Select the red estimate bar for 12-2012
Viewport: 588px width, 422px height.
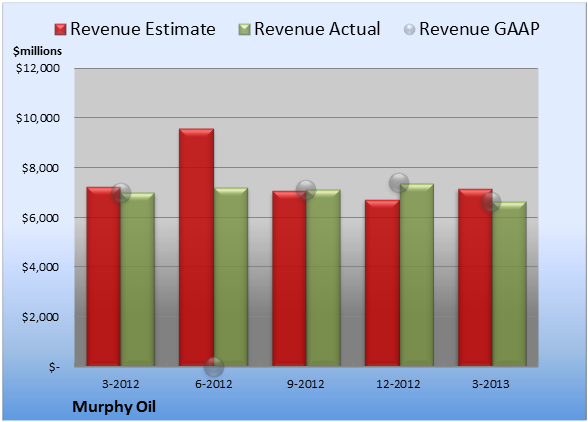[382, 283]
